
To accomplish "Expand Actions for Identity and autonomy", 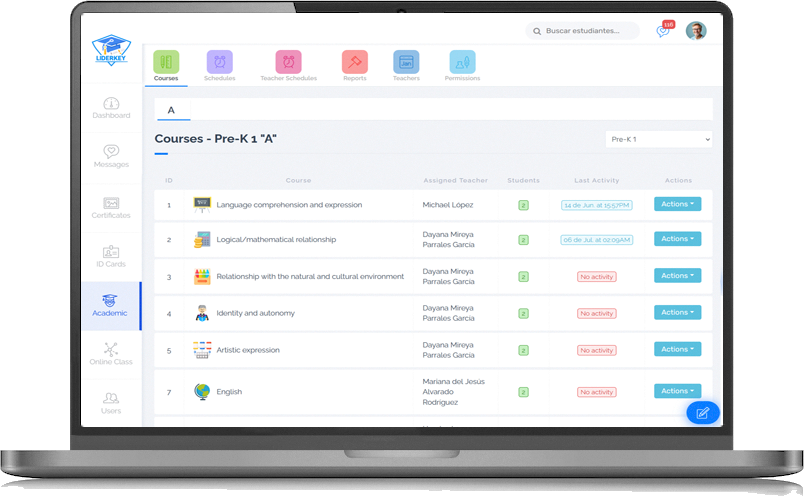I will click(677, 312).
